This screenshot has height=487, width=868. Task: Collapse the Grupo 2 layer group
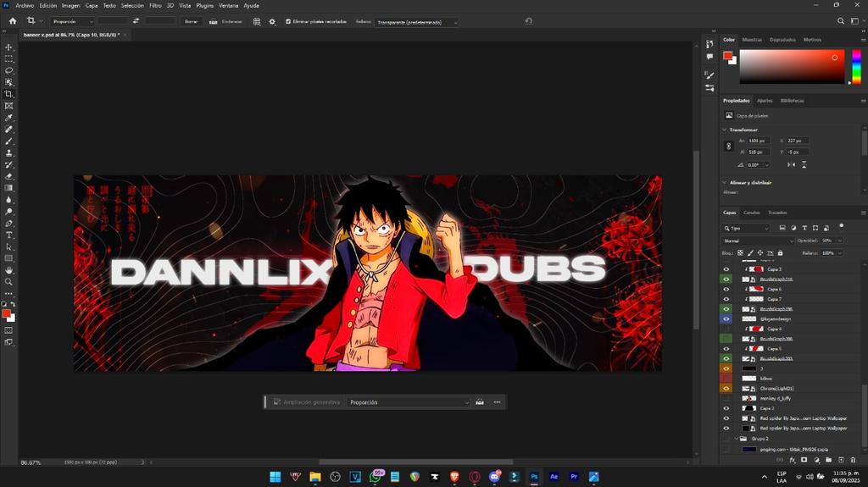tap(737, 439)
